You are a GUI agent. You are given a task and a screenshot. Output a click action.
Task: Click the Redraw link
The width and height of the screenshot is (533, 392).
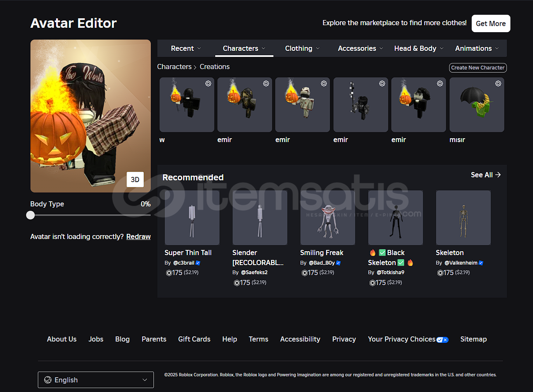139,237
